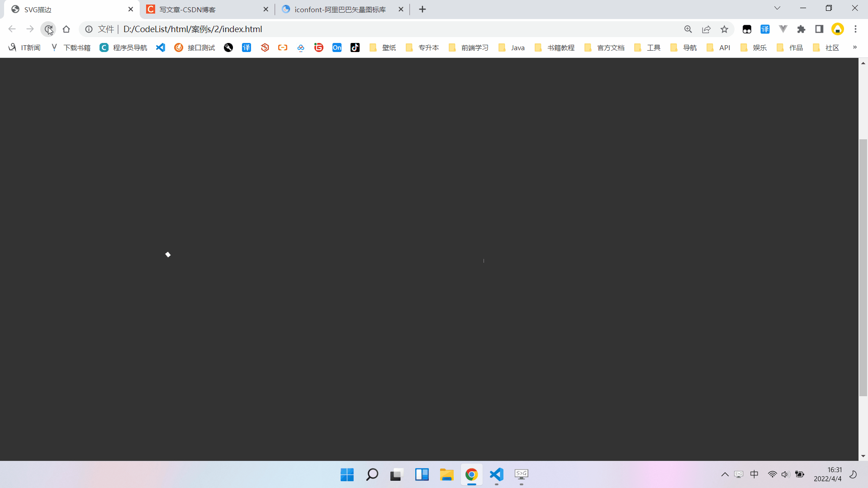868x488 pixels.
Task: Go back with the back arrow
Action: 12,29
